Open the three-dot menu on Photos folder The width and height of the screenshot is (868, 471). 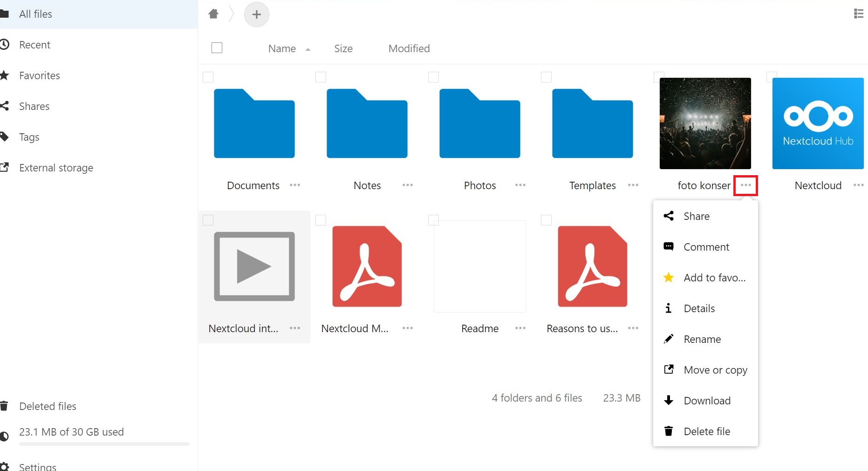520,185
